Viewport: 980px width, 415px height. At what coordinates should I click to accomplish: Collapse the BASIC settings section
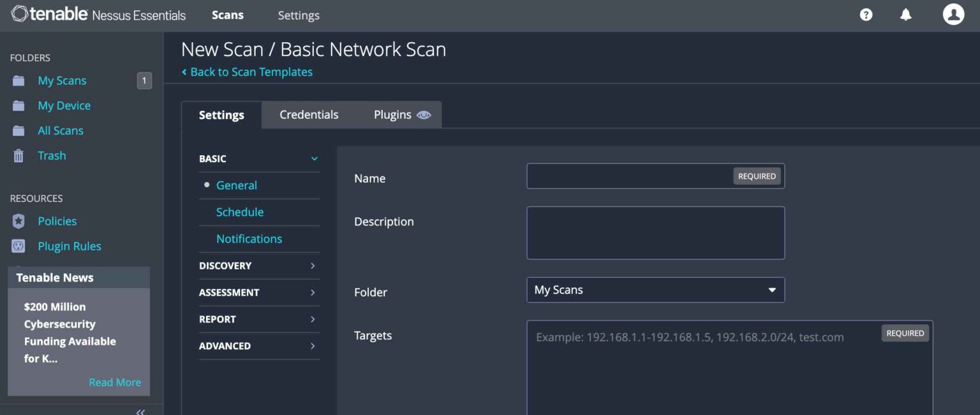[313, 158]
